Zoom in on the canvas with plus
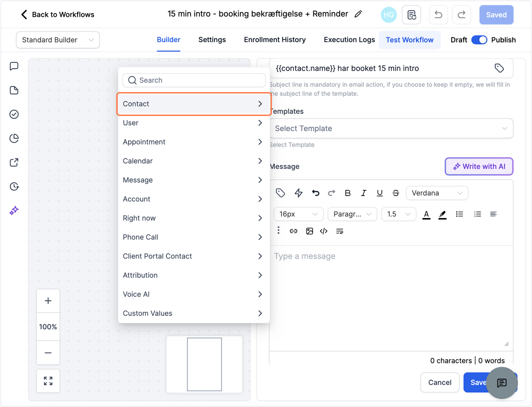 tap(48, 301)
